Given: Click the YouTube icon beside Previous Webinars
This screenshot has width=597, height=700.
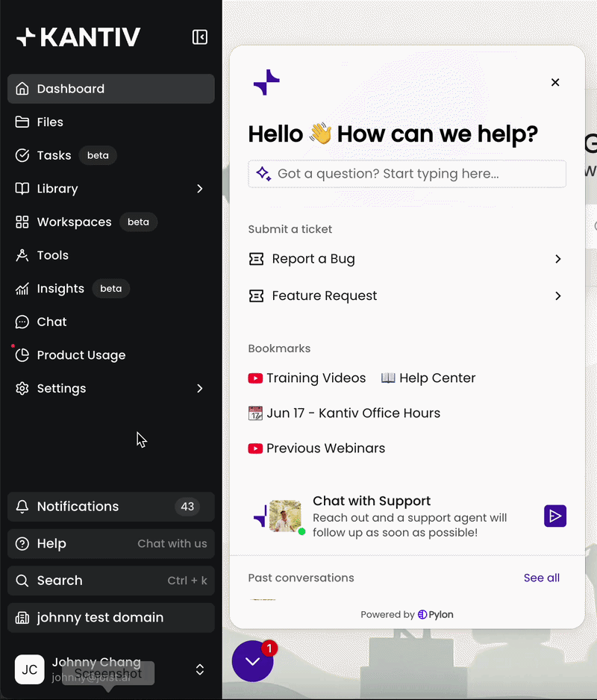Looking at the screenshot, I should [x=255, y=449].
